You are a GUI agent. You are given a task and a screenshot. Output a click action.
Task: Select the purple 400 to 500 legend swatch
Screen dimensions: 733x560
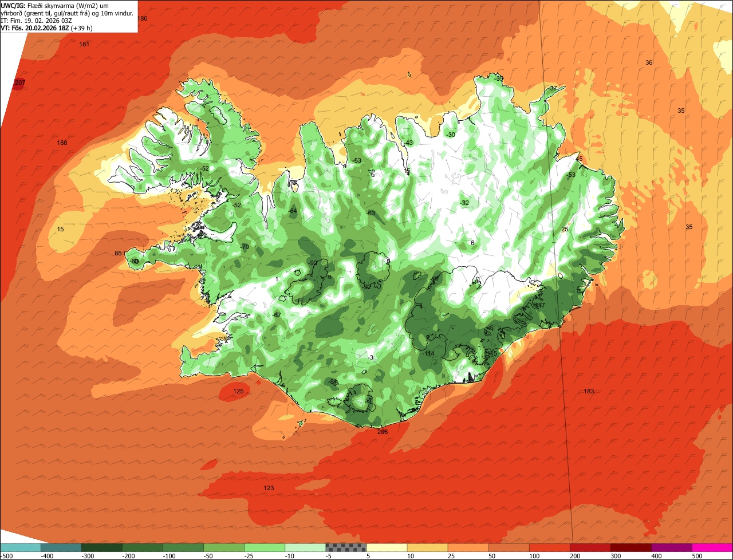pyautogui.click(x=671, y=547)
